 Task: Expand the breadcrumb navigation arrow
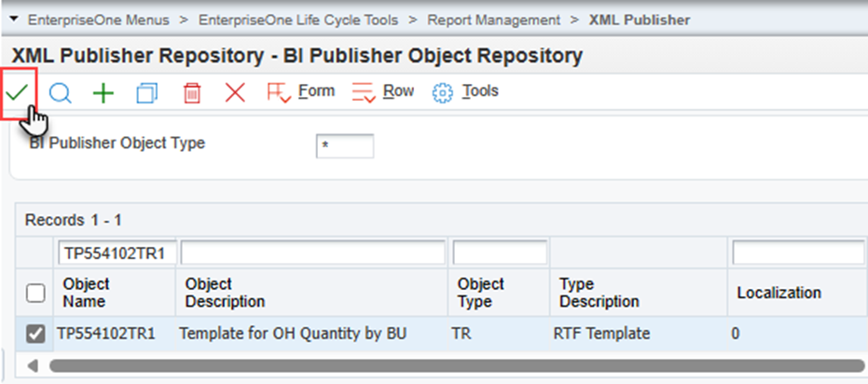point(14,20)
